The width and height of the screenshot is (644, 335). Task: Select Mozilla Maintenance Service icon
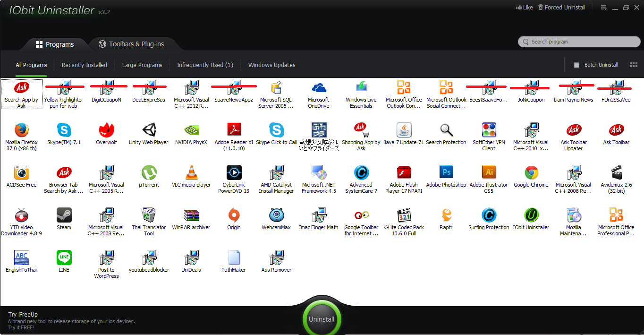click(x=574, y=215)
